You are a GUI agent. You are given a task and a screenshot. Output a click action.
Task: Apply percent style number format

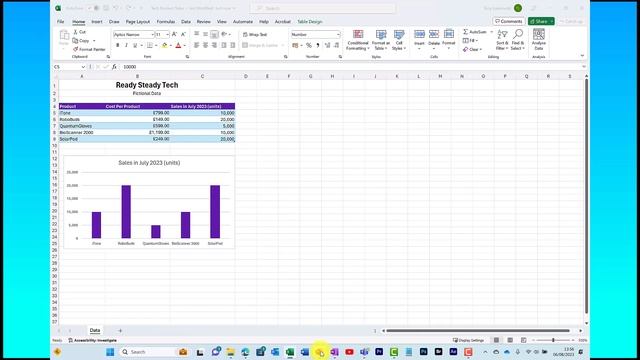tap(309, 45)
